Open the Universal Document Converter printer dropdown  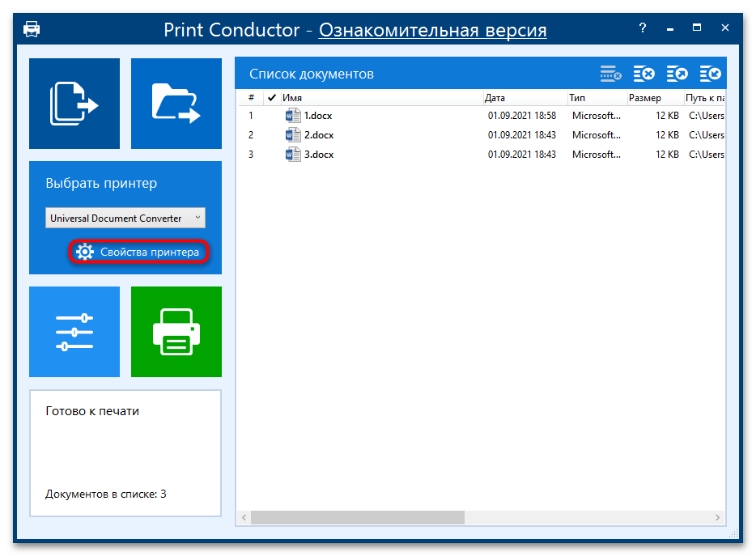tap(125, 218)
